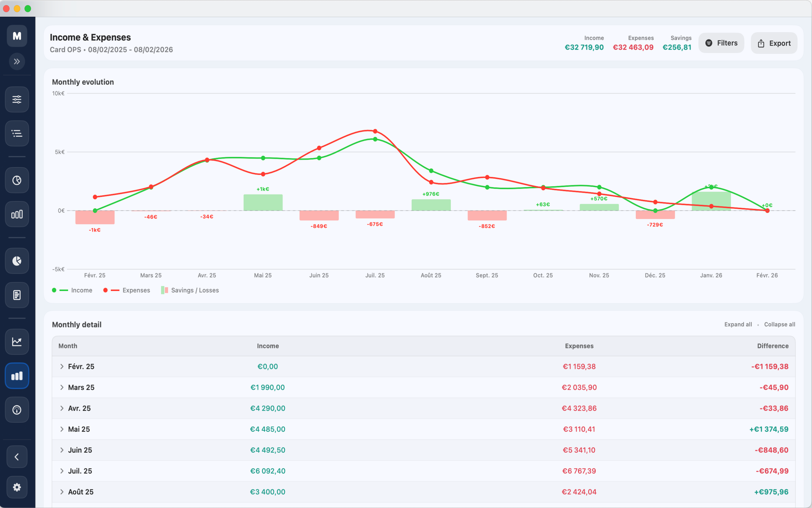Toggle Income series in chart legend

[72, 290]
